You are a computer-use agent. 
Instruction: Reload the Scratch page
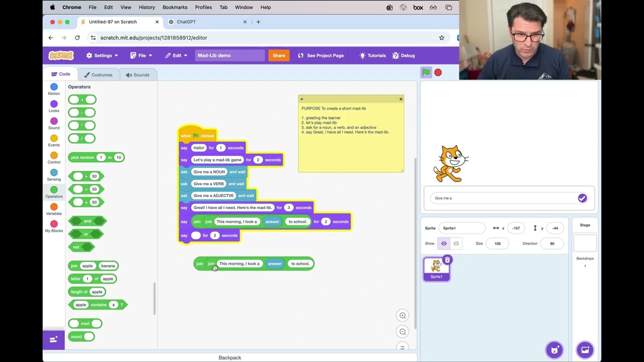click(77, 38)
